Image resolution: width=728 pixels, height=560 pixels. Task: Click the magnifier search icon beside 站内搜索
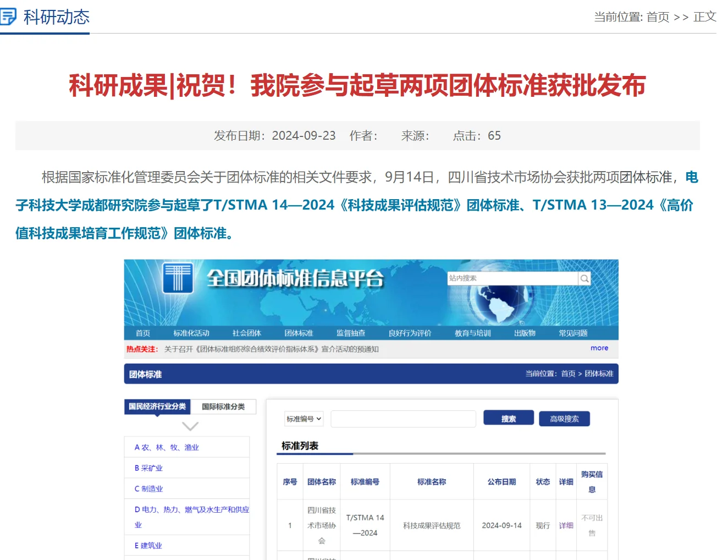pos(584,278)
